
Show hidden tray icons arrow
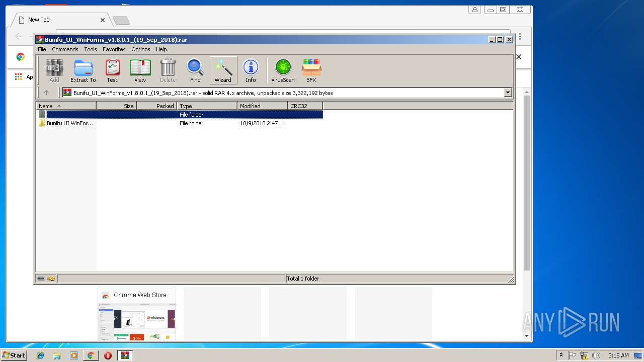pos(561,355)
